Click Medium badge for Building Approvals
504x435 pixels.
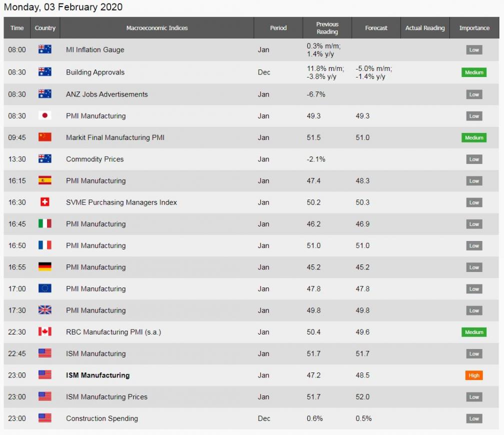pos(474,72)
